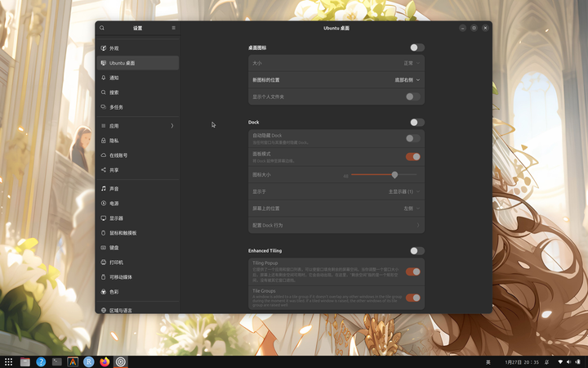This screenshot has width=588, height=368.
Task: Open the Artha A app in taskbar
Action: click(73, 361)
